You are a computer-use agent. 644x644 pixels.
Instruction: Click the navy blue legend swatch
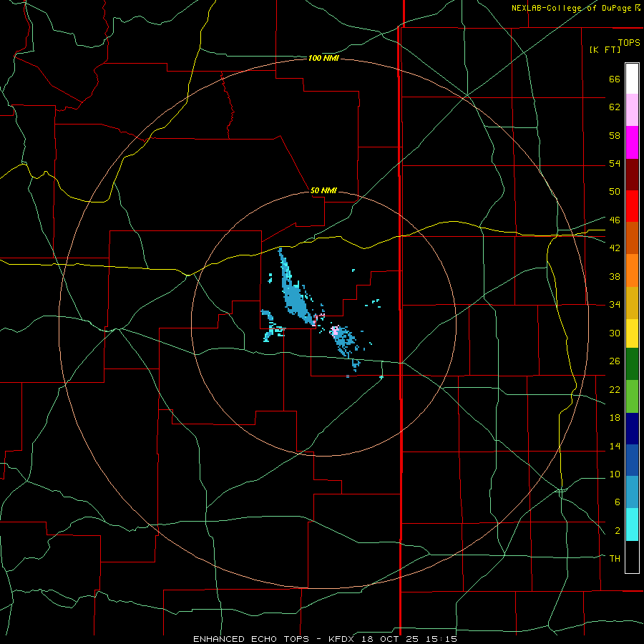pyautogui.click(x=632, y=429)
